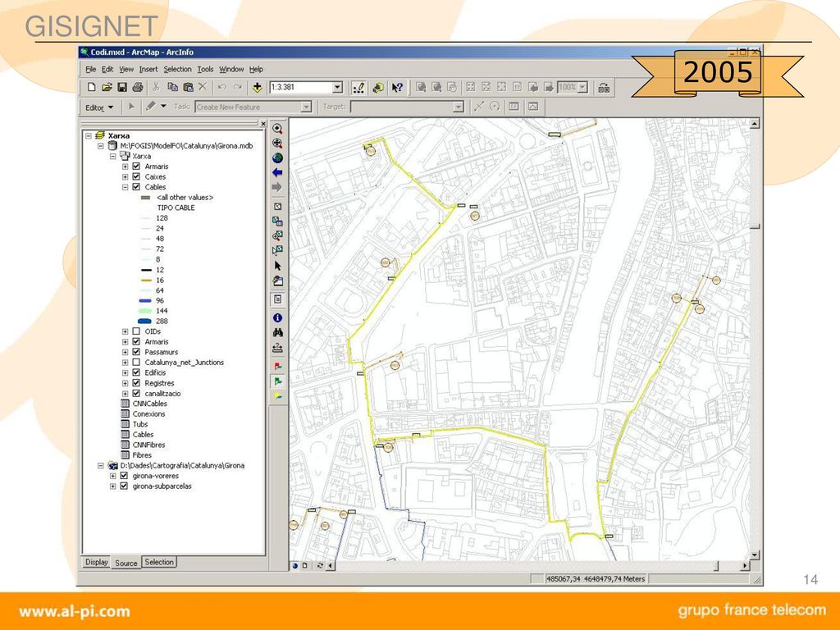Close the table of contents panel
Image resolution: width=840 pixels, height=630 pixels.
pos(263,124)
